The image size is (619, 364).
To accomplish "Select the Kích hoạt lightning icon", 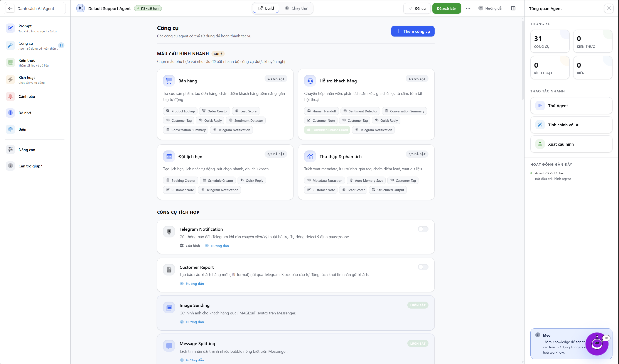I will click(x=10, y=80).
